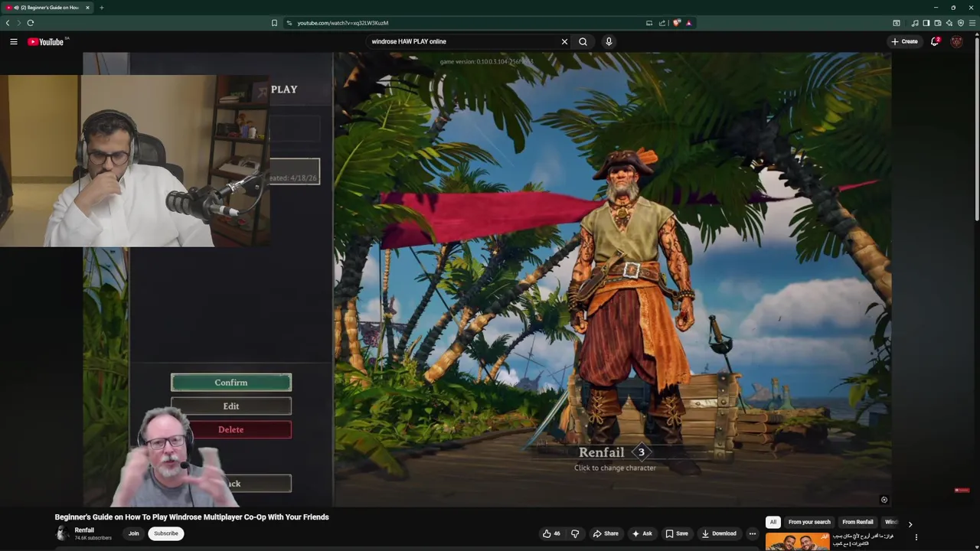This screenshot has width=980, height=551.
Task: Open the Brave Wallet icon
Action: (938, 23)
